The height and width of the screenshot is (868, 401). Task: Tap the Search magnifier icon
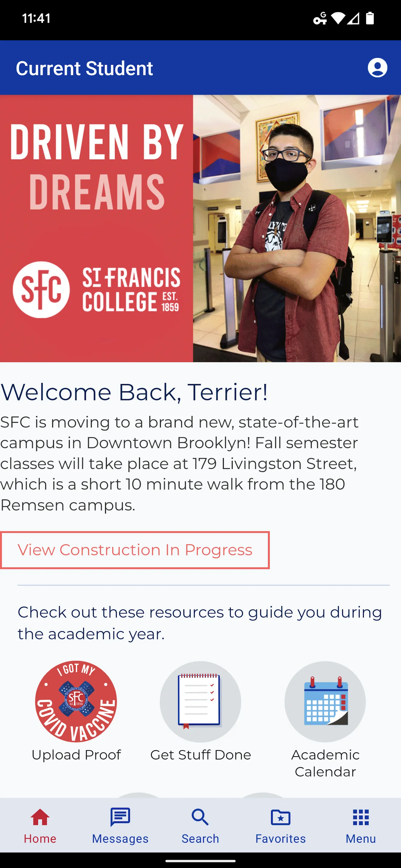click(x=200, y=817)
